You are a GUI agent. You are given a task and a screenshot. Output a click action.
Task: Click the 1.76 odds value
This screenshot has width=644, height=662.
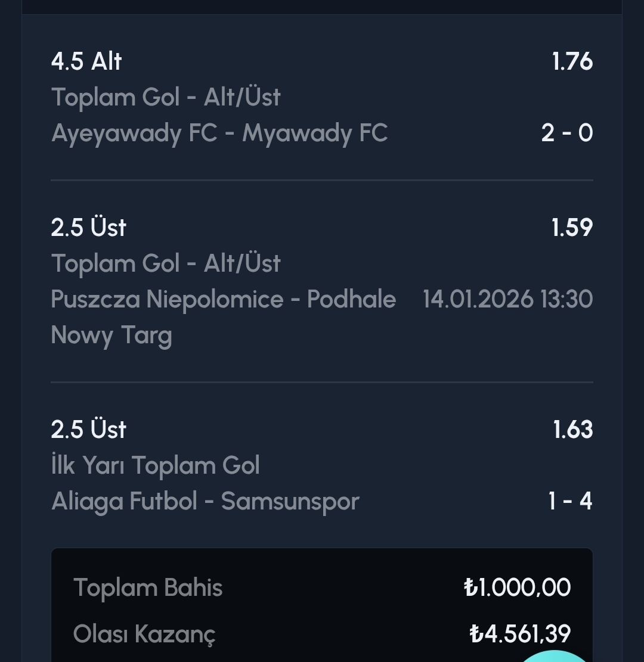click(x=572, y=61)
